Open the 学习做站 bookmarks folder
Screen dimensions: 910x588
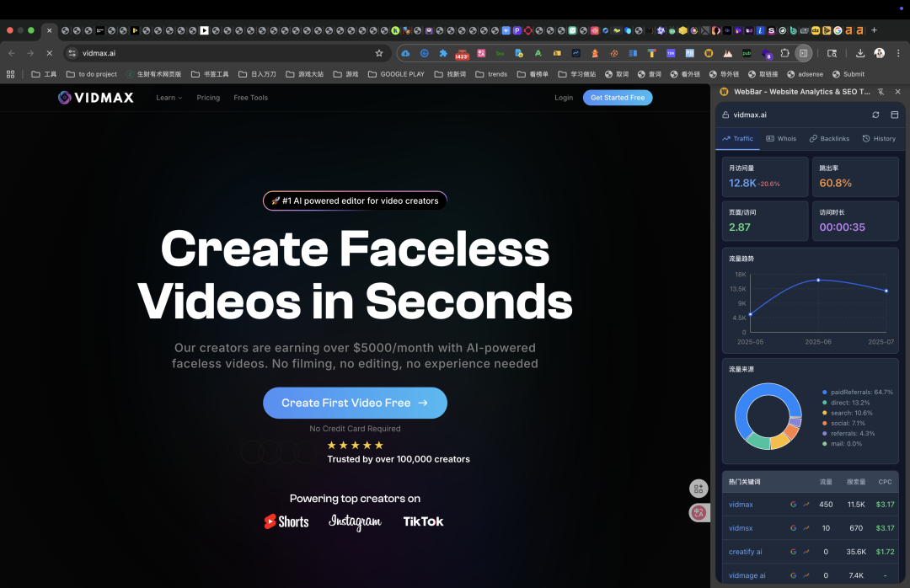click(x=577, y=74)
